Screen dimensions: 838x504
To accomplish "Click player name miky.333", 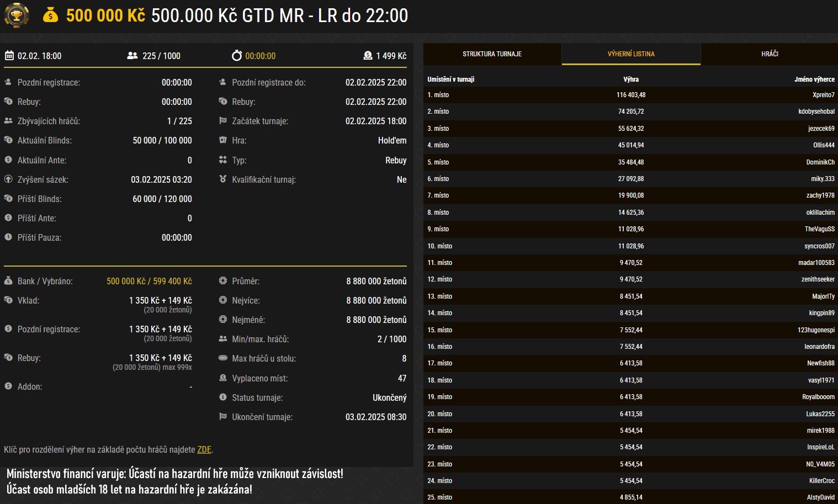I will 823,179.
